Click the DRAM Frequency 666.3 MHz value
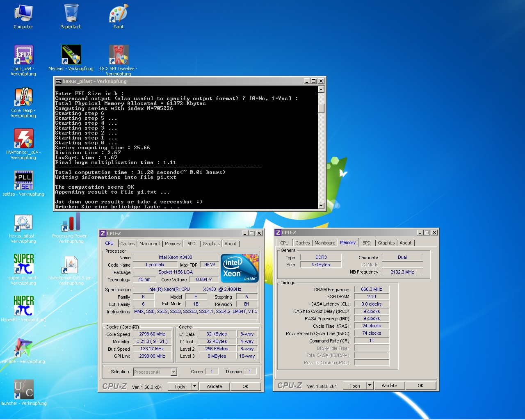525x420 pixels. tap(372, 289)
